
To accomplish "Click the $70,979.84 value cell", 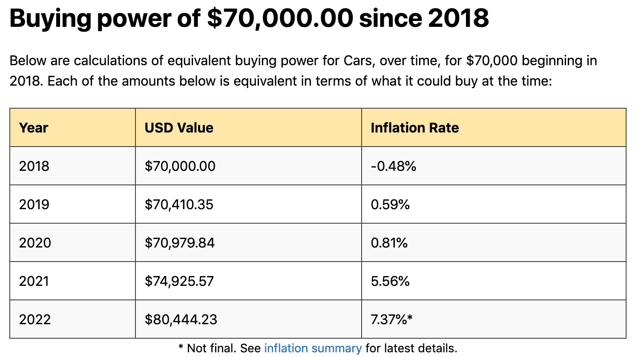I will 249,243.
